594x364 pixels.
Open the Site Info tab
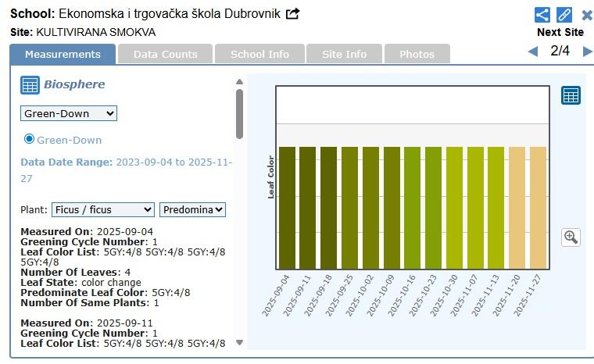pyautogui.click(x=345, y=54)
